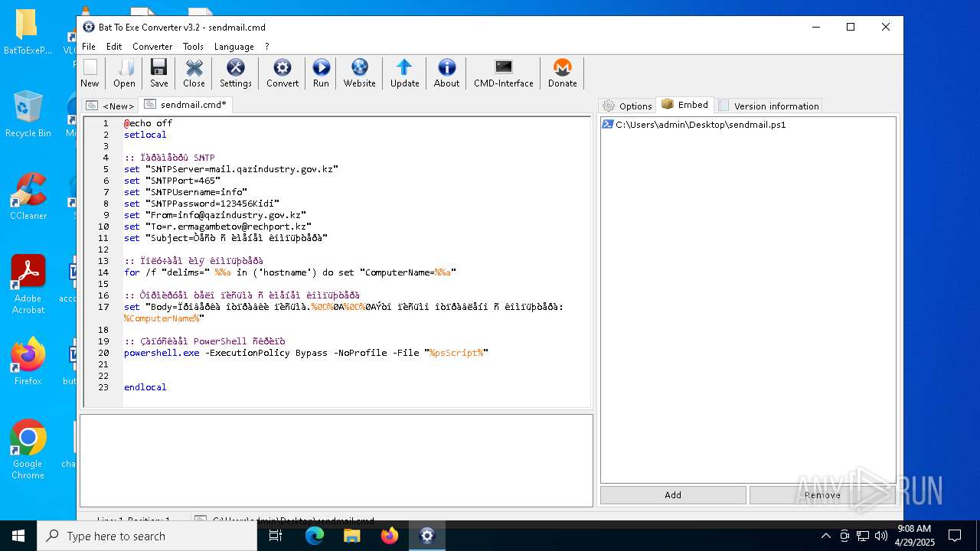This screenshot has height=551, width=980.
Task: Open the Website globe icon
Action: tap(360, 73)
